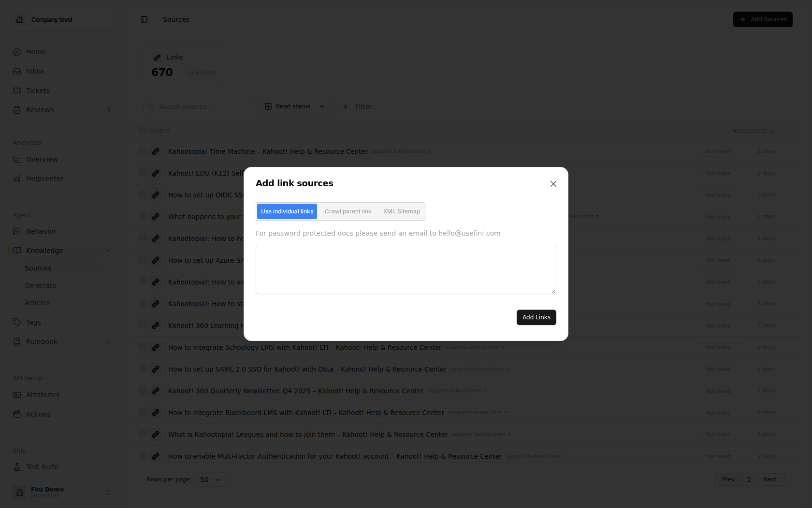Open Multi-Factor Authentication source link
The image size is (812, 508).
(335, 456)
